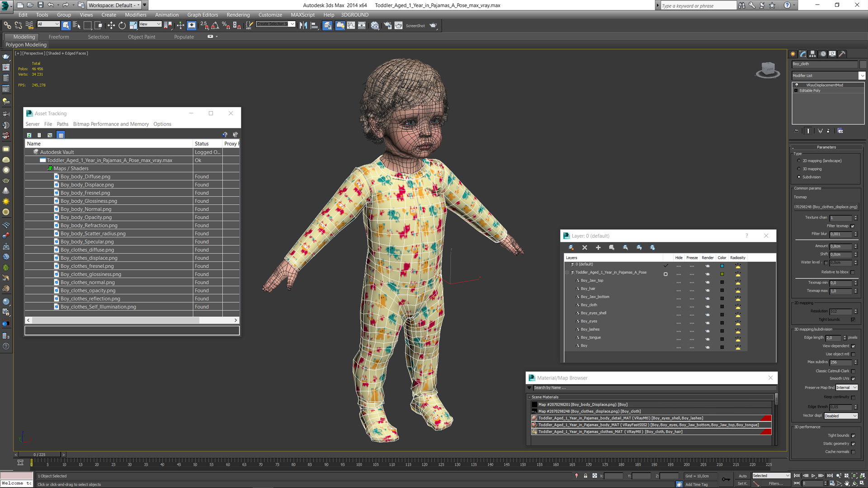This screenshot has width=868, height=488.
Task: Click the Paths menu in Asset Tracking
Action: (61, 124)
